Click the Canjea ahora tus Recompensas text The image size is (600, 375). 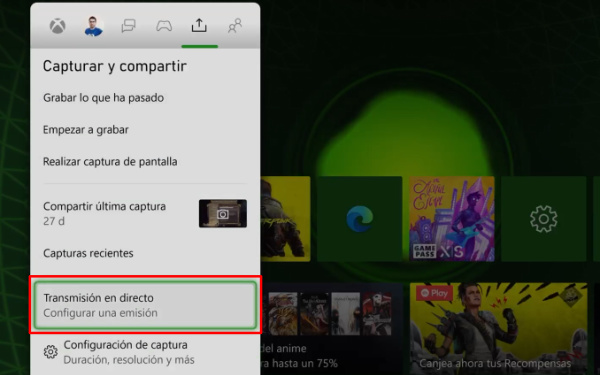495,363
